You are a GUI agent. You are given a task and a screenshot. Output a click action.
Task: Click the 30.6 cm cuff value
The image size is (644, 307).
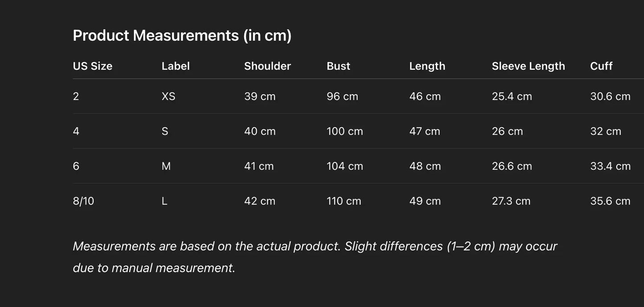pos(610,96)
